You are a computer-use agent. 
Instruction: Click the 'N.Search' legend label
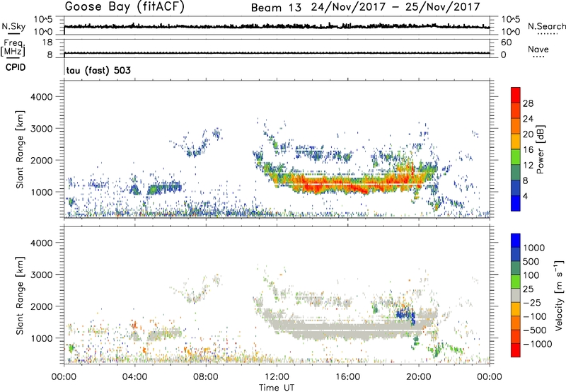click(x=546, y=26)
